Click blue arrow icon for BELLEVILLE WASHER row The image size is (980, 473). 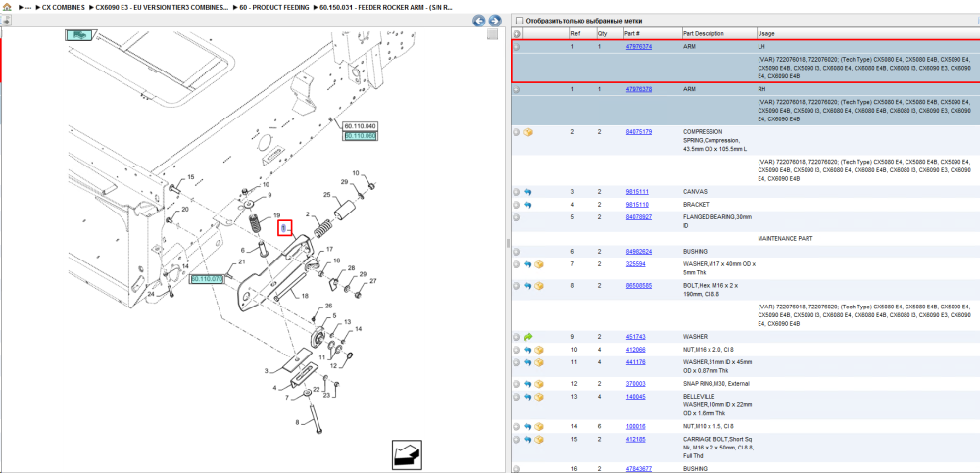point(528,397)
